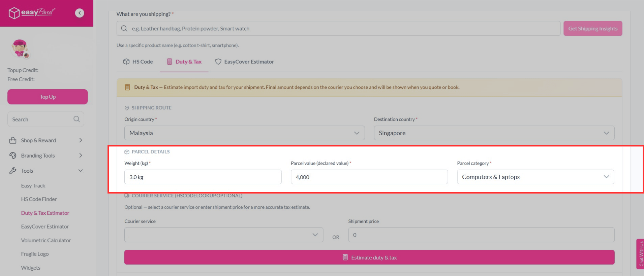Click the search magnifier icon in sidebar
644x276 pixels.
coord(76,119)
